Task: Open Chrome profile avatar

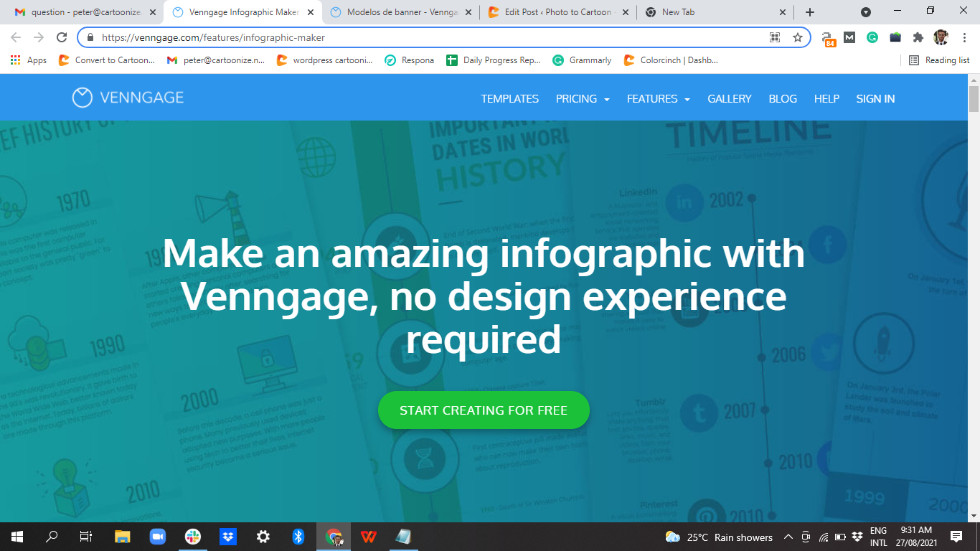Action: [x=941, y=37]
